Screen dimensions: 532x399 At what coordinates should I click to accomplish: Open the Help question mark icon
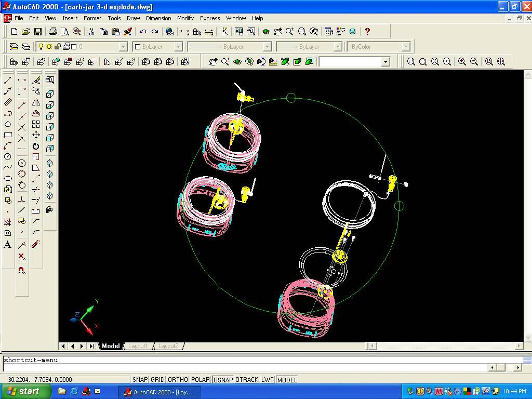pyautogui.click(x=367, y=32)
